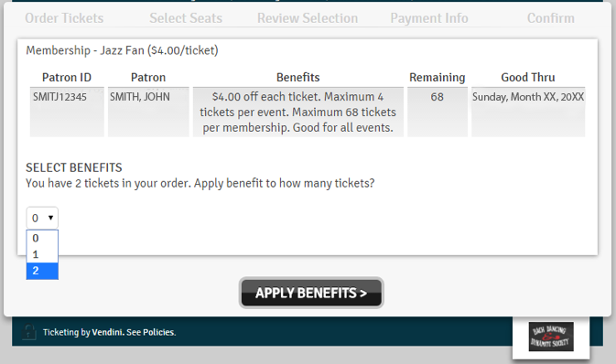Image resolution: width=616 pixels, height=364 pixels.
Task: Open the Review Selection step
Action: [x=308, y=18]
